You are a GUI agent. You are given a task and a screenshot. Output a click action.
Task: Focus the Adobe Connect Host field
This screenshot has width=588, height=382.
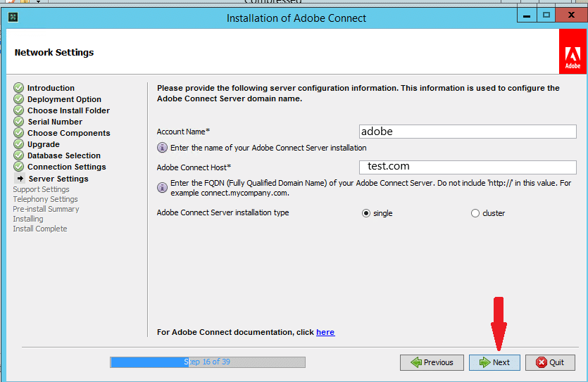pos(468,167)
